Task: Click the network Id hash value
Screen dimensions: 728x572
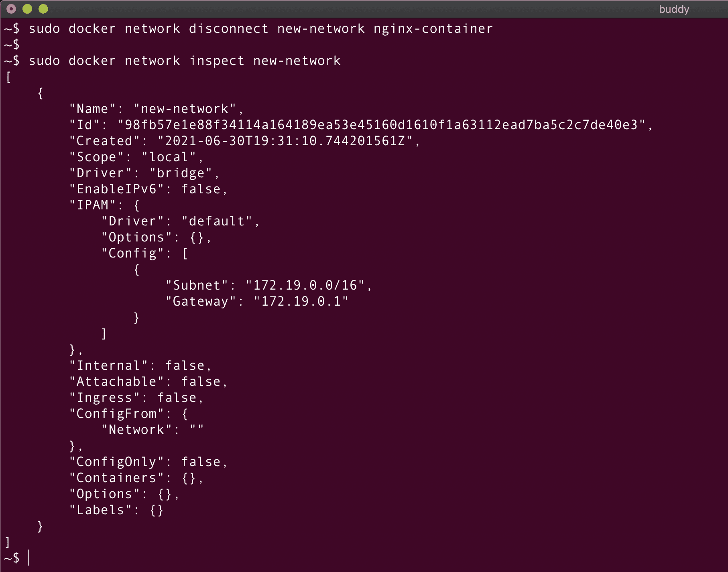Action: pos(381,125)
